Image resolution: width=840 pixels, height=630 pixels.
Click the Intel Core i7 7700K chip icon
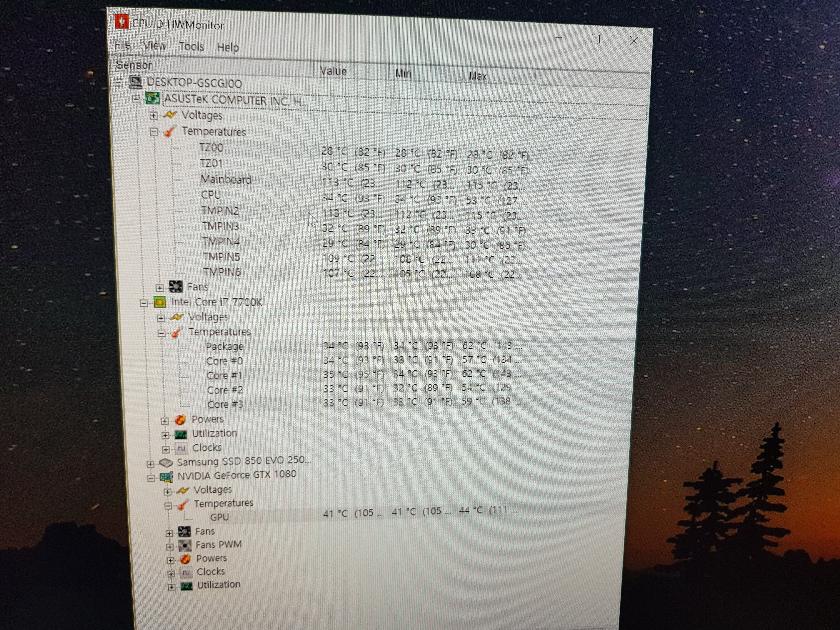[160, 302]
